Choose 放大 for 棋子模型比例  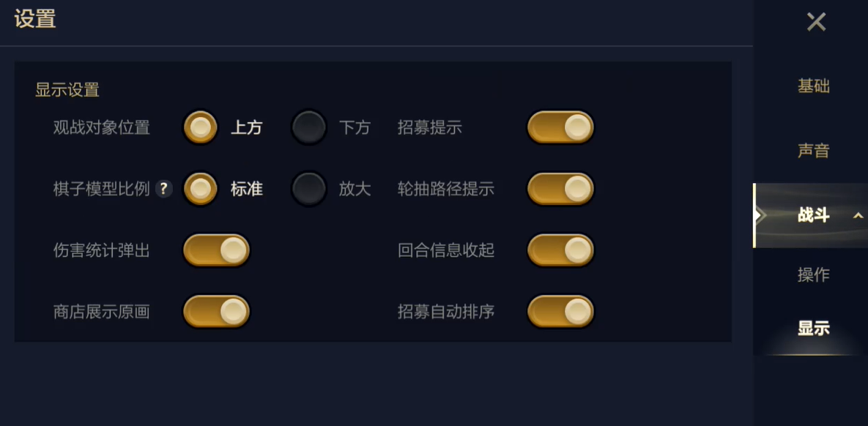(x=308, y=189)
